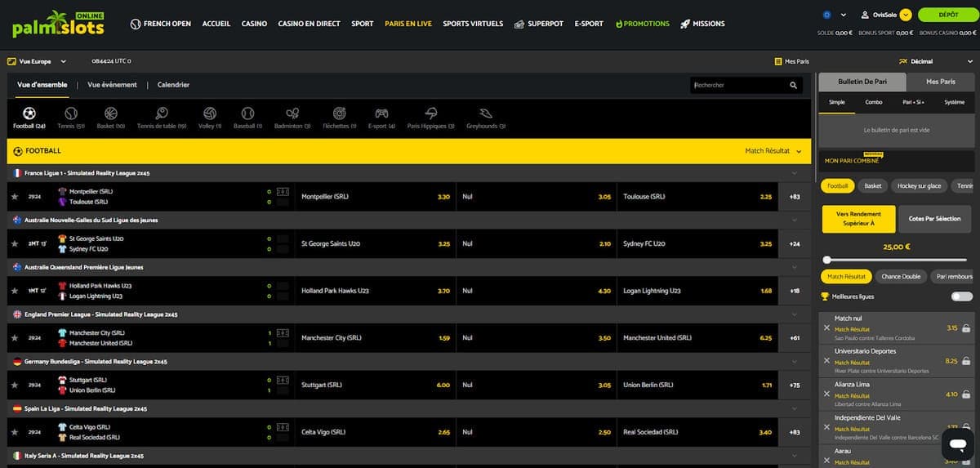Select the Chance Double filter
The width and height of the screenshot is (980, 468).
[900, 277]
